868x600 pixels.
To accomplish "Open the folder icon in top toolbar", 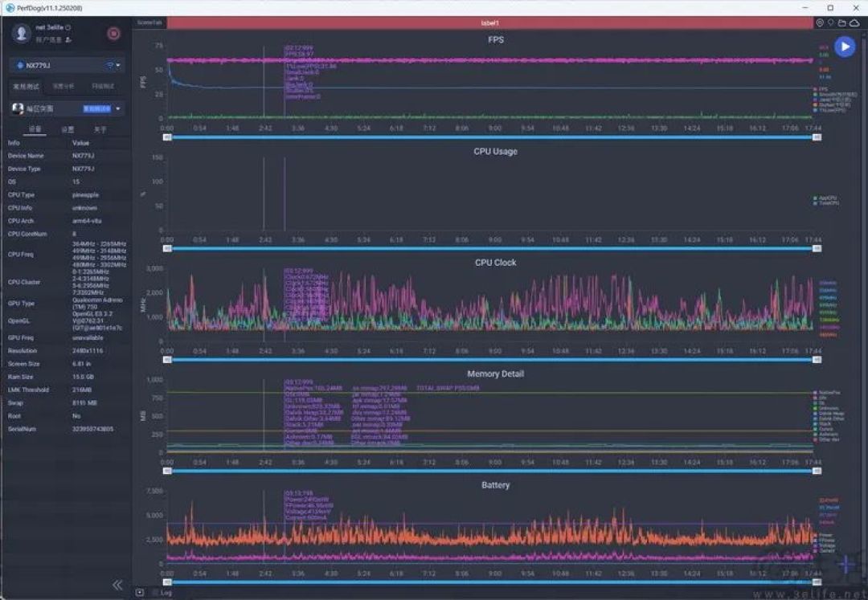I will click(x=842, y=22).
